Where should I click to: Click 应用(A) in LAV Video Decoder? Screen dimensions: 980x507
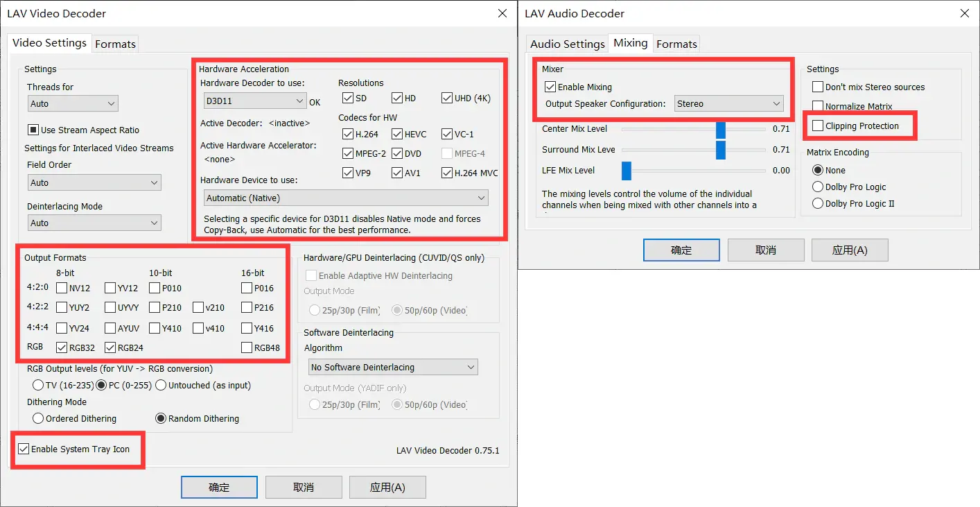tap(387, 487)
